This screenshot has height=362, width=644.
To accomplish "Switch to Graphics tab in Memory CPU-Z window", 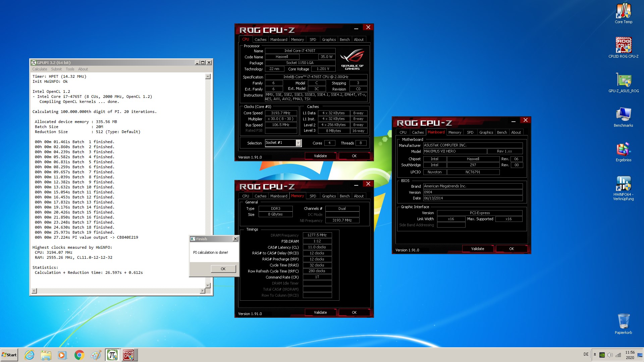I will click(x=329, y=196).
